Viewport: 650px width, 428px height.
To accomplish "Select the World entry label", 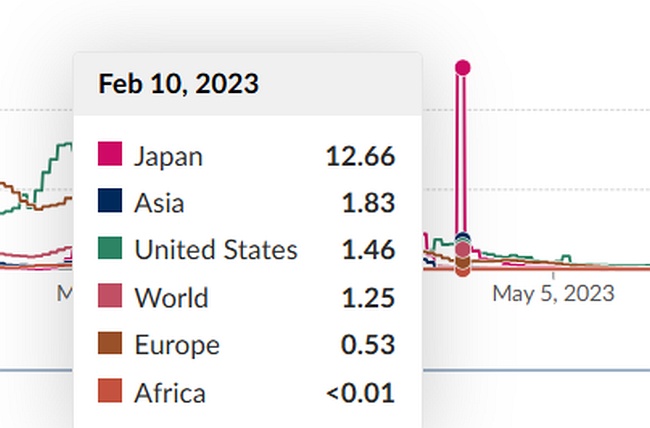I will (x=171, y=298).
